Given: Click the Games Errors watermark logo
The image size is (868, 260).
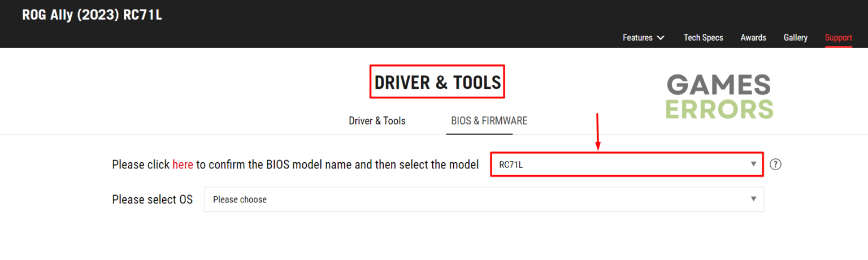Looking at the screenshot, I should tap(719, 97).
